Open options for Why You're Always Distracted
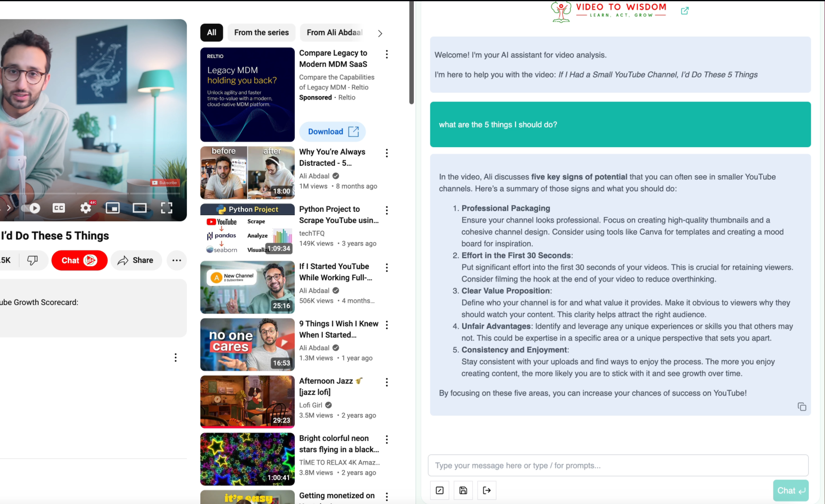Viewport: 825px width, 504px height. click(387, 153)
